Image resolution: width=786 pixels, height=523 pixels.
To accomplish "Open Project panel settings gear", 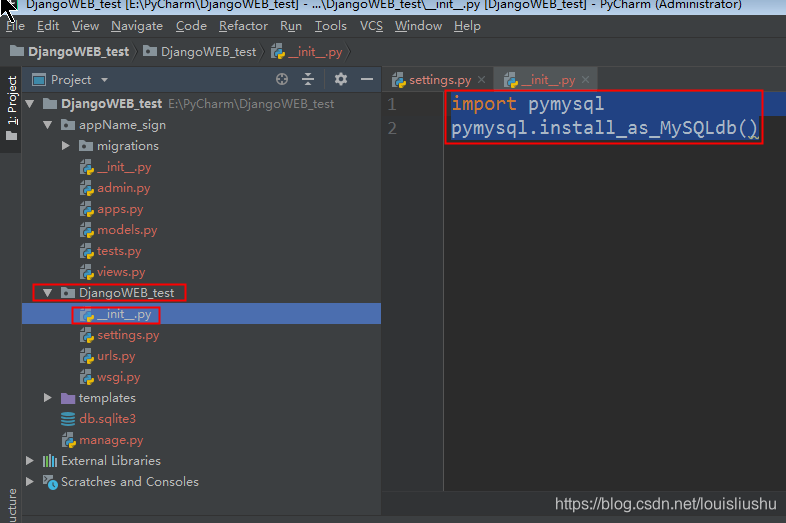I will click(x=341, y=79).
